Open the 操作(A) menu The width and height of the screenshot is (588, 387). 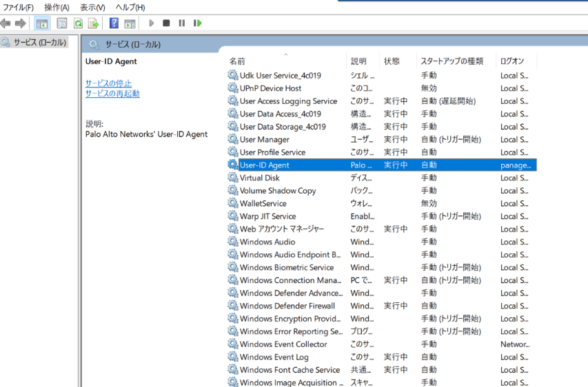(57, 7)
